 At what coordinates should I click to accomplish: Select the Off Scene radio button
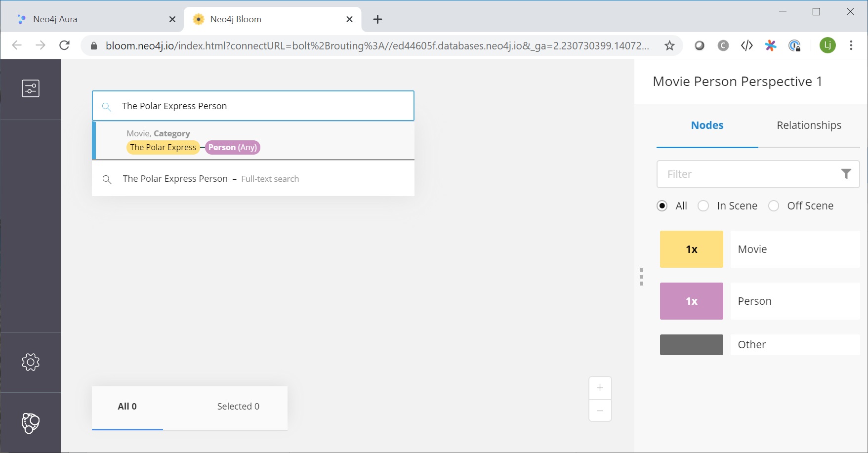pyautogui.click(x=774, y=206)
